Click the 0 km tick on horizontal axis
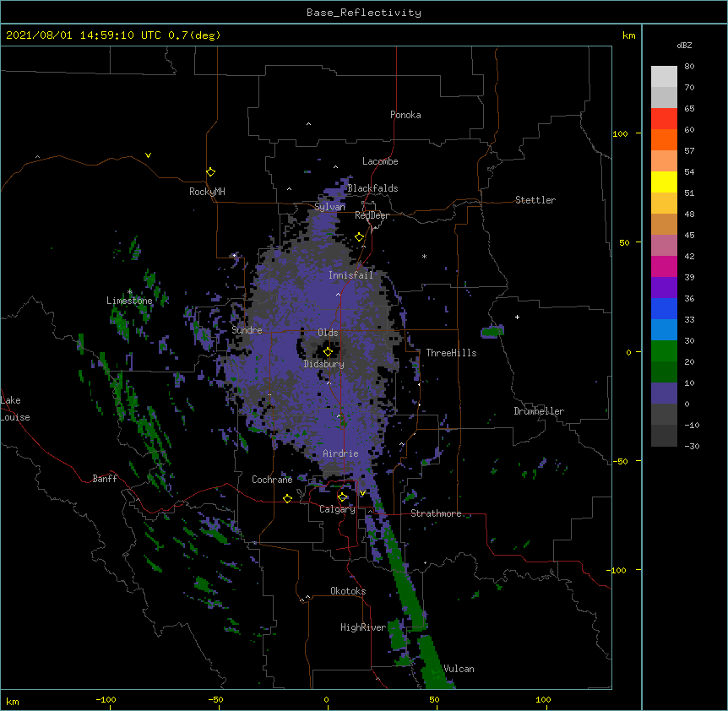Image resolution: width=728 pixels, height=711 pixels. (326, 699)
